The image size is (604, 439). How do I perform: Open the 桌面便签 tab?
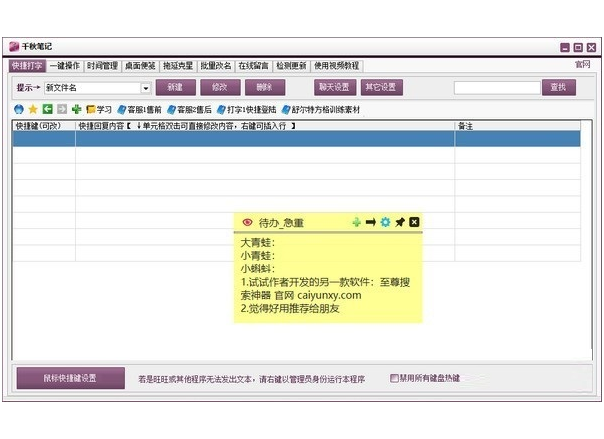[x=140, y=66]
